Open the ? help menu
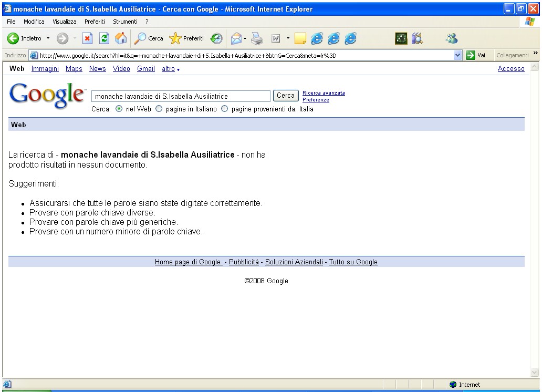Viewport: 542px width, 392px height. point(147,22)
